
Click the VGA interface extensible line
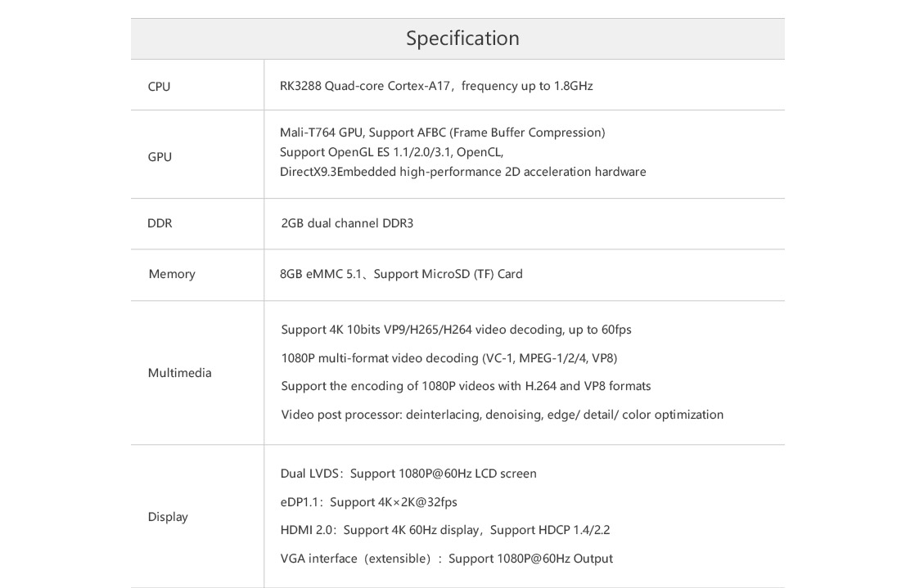447,559
